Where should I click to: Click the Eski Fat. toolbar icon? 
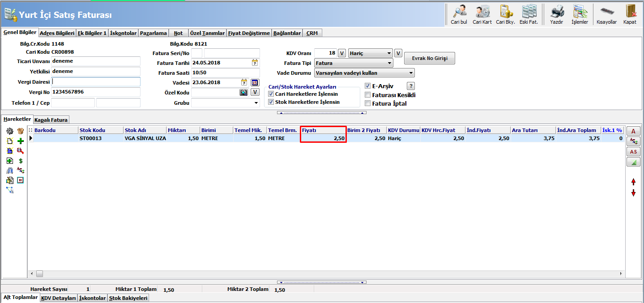tap(529, 14)
